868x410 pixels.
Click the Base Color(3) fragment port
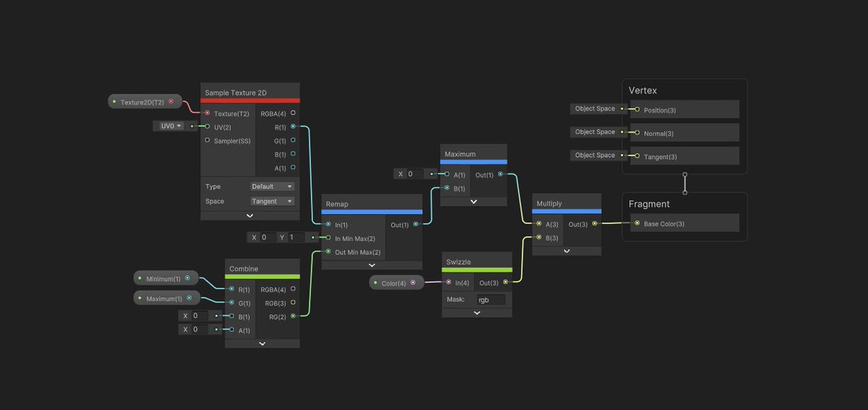(637, 223)
